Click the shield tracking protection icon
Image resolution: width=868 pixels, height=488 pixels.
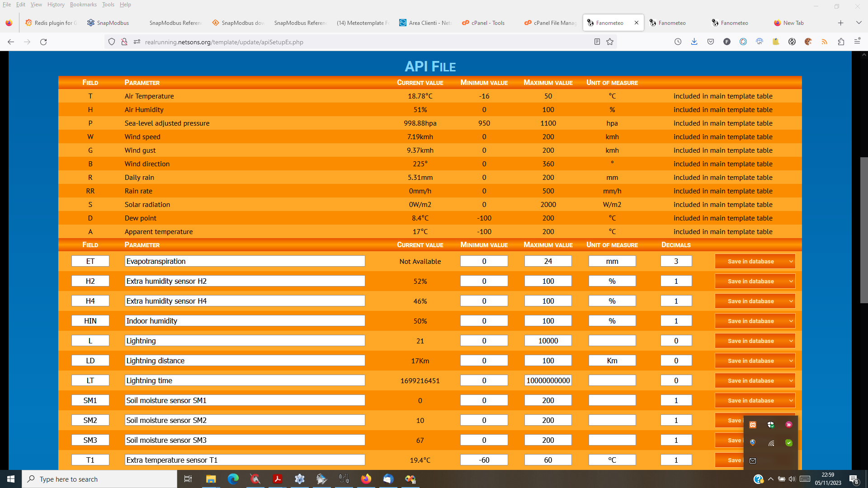coord(112,42)
